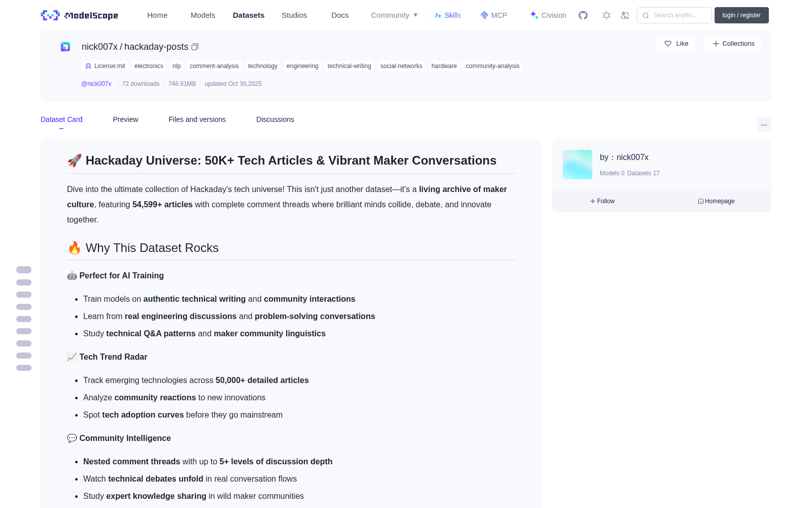Visit the author's Homepage
The height and width of the screenshot is (508, 812).
pyautogui.click(x=716, y=201)
